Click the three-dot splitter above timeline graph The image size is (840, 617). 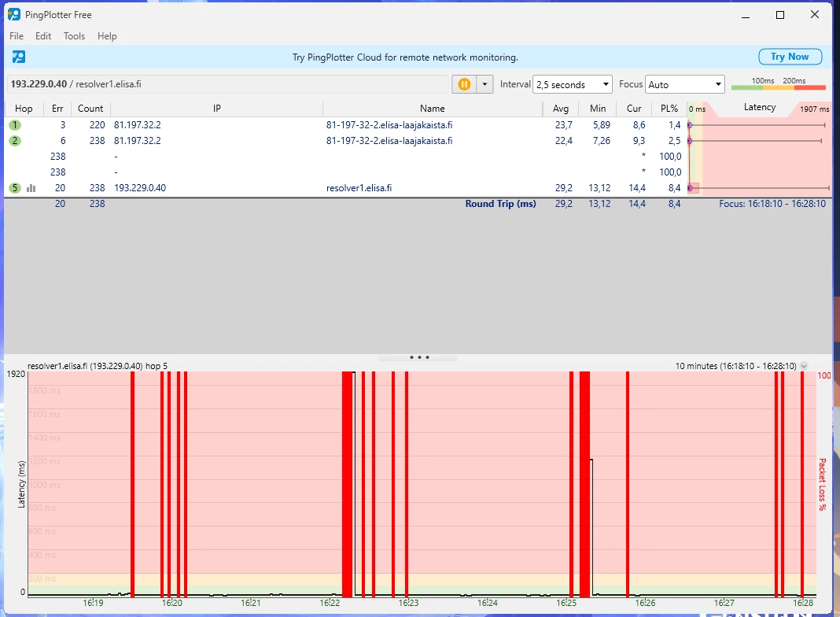(x=419, y=357)
